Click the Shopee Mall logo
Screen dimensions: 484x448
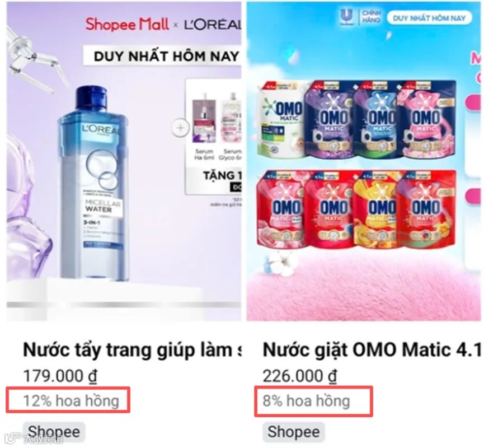(x=127, y=25)
